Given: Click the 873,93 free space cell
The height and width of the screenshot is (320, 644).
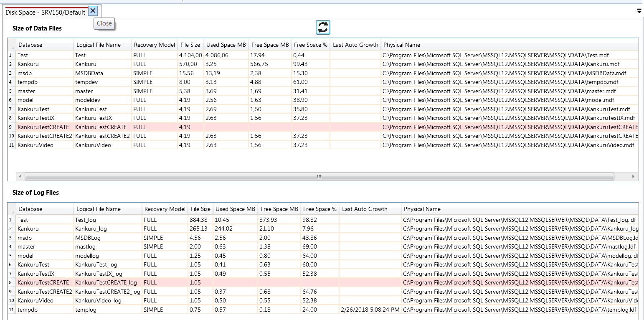Looking at the screenshot, I should coord(279,220).
